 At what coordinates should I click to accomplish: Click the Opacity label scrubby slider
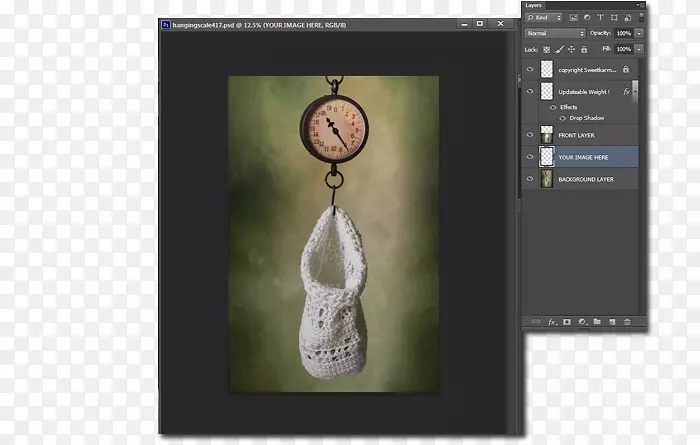(600, 33)
